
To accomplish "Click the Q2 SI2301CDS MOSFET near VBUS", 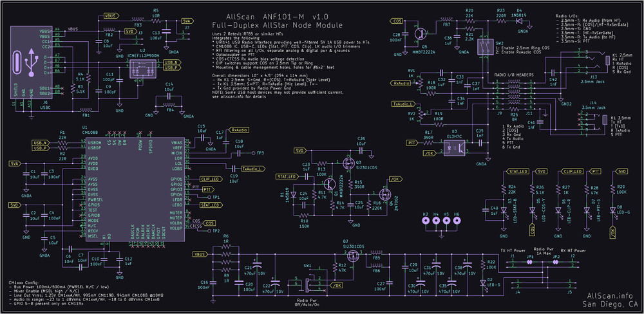I will [354, 255].
